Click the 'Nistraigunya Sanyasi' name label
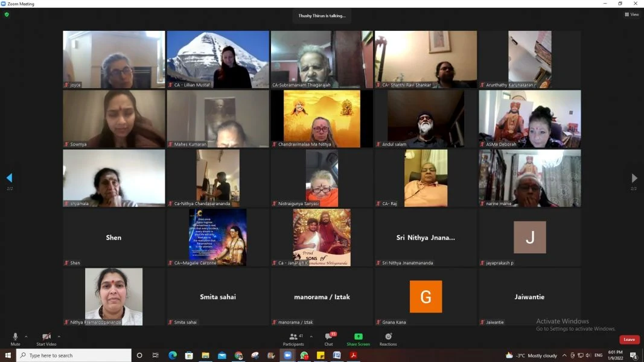 click(x=299, y=203)
